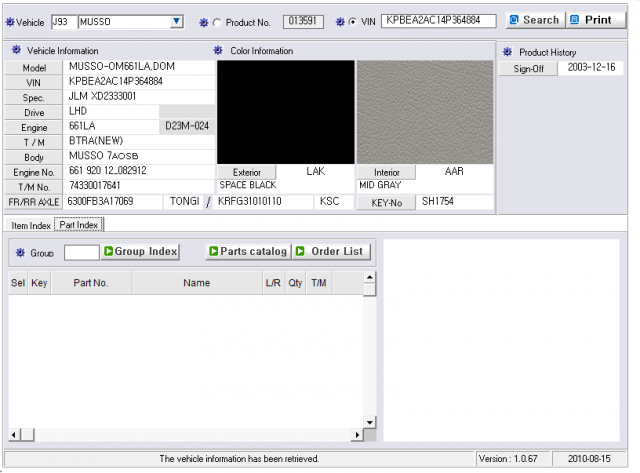The image size is (640, 473).
Task: Click the magnifier icon on Search button
Action: pyautogui.click(x=514, y=20)
